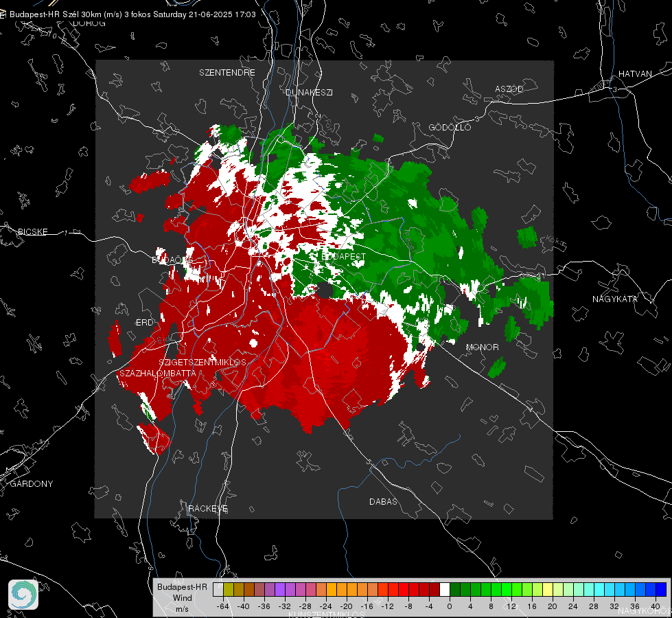Click the Kóka village label
This screenshot has height=618, width=672.
[x=554, y=240]
